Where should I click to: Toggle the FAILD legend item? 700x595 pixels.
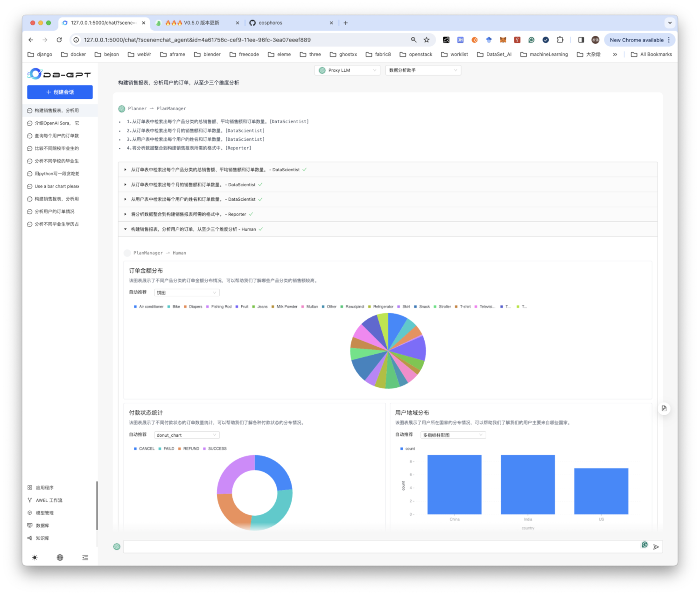tap(166, 448)
